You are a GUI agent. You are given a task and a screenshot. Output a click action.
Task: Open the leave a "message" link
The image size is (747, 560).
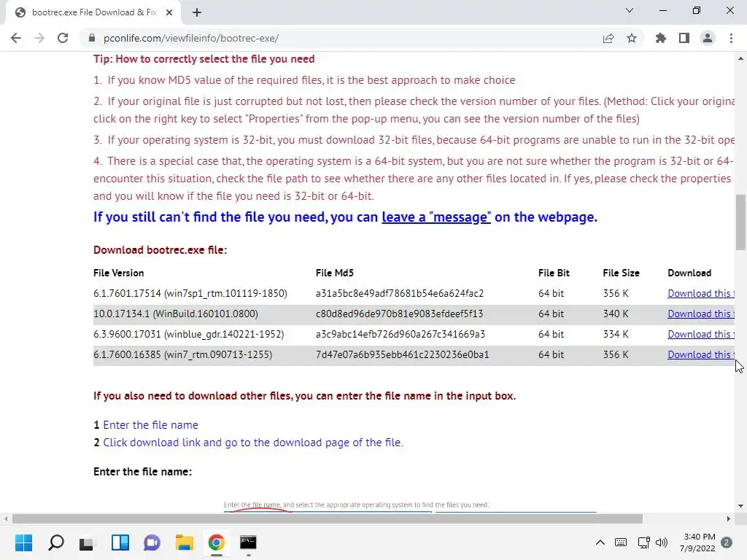(x=436, y=217)
